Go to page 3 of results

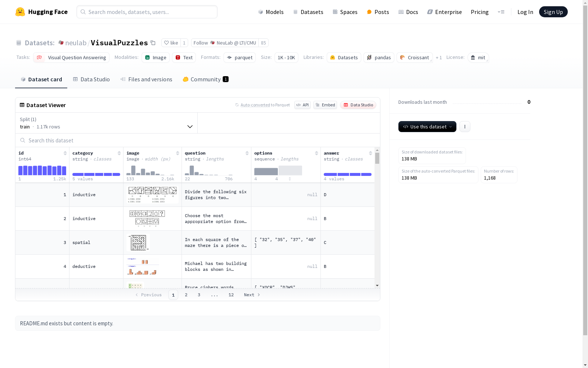(x=199, y=295)
